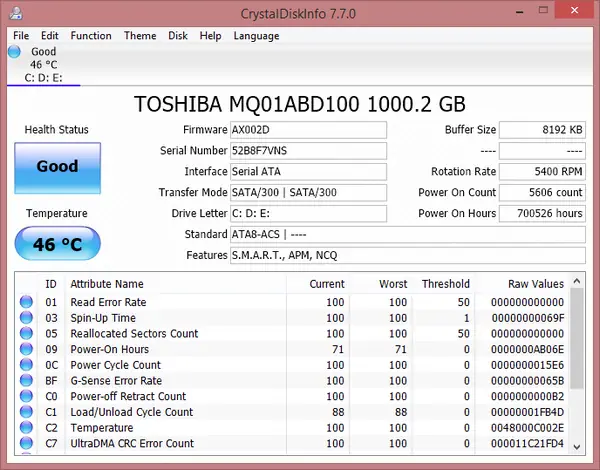Click the status orb next to Power-On Hours
Image resolution: width=600 pixels, height=470 pixels.
pos(26,350)
